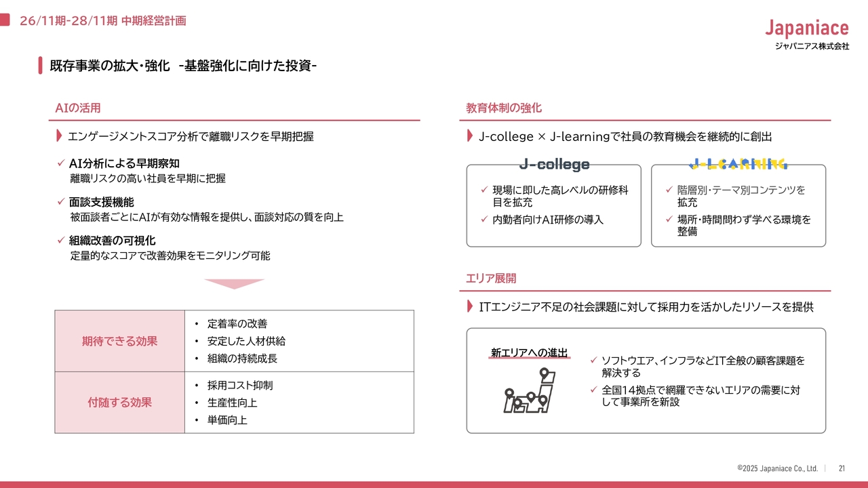Screen dimensions: 868x488
Task: Click the Japan map pins icon
Action: pyautogui.click(x=530, y=391)
